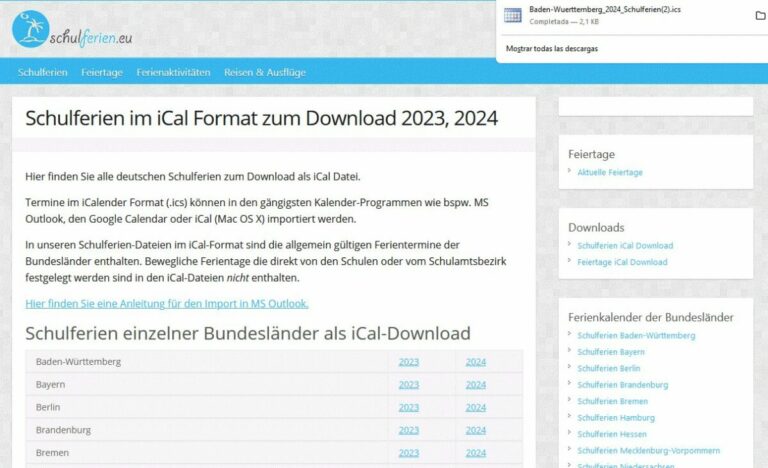Image resolution: width=768 pixels, height=468 pixels.
Task: Download Bremen 2023 iCal file
Action: 408,453
